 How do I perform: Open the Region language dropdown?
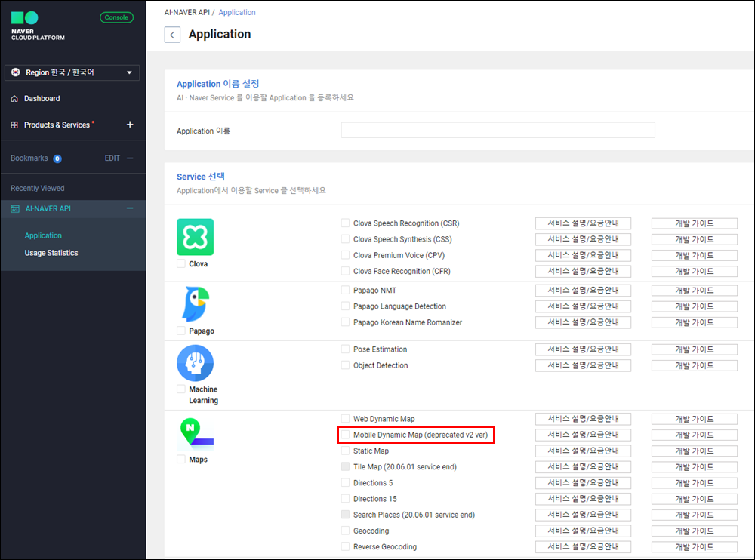click(x=72, y=72)
